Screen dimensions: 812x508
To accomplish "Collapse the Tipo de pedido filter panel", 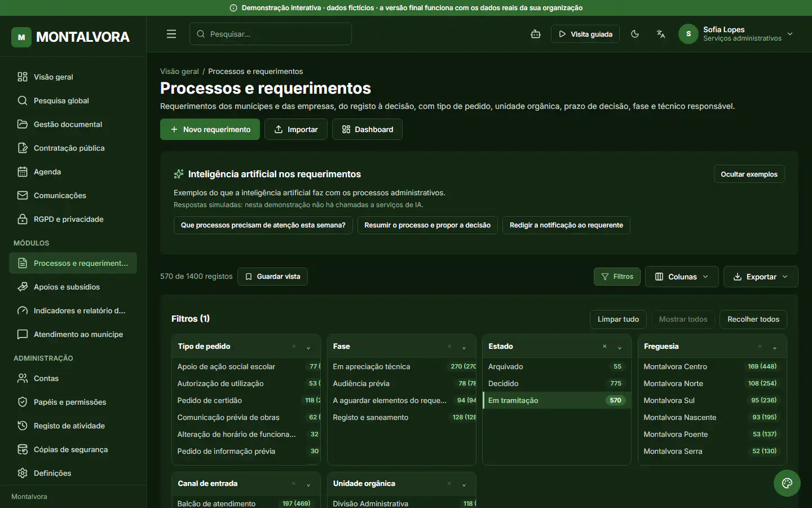I will click(x=308, y=347).
